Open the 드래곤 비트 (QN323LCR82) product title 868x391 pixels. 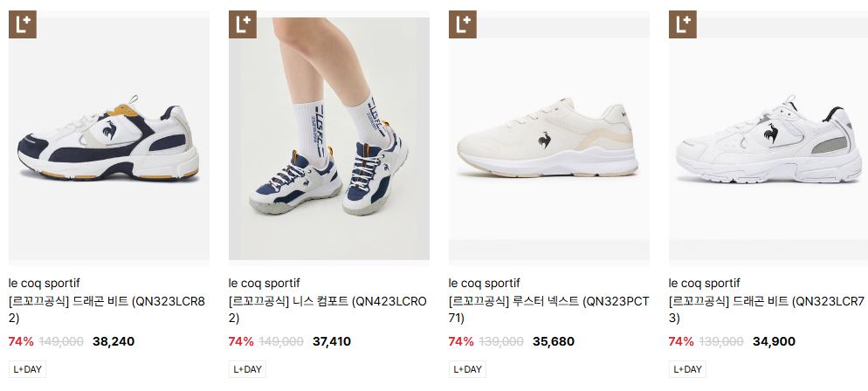[x=107, y=310]
